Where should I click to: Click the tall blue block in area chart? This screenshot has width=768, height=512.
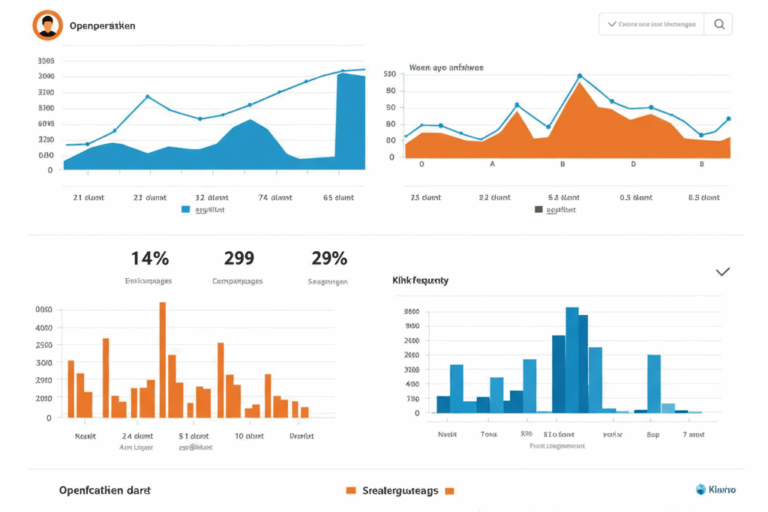coord(350,120)
